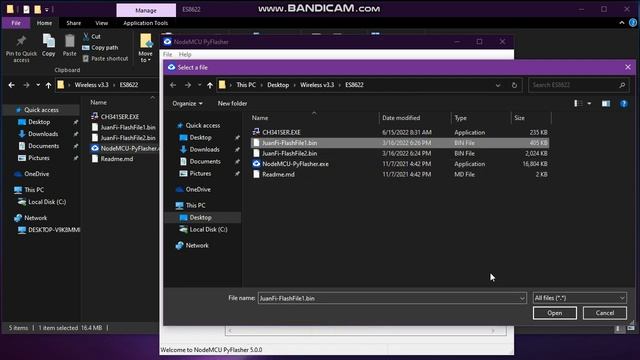This screenshot has width=640, height=360.
Task: Expand the File name combo box
Action: 522,298
